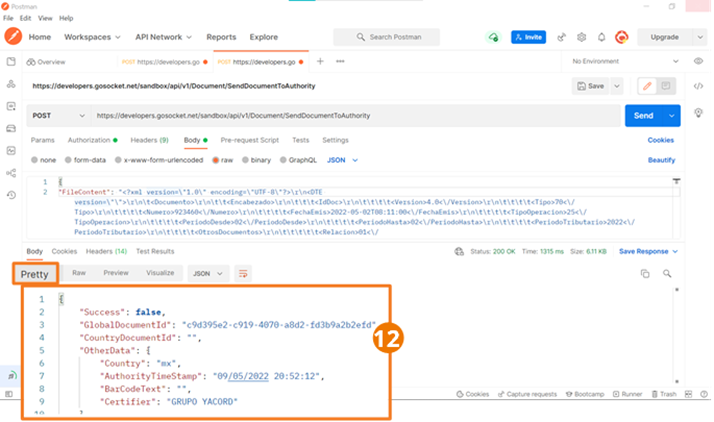Open the Environments sidebar icon

[x=11, y=106]
